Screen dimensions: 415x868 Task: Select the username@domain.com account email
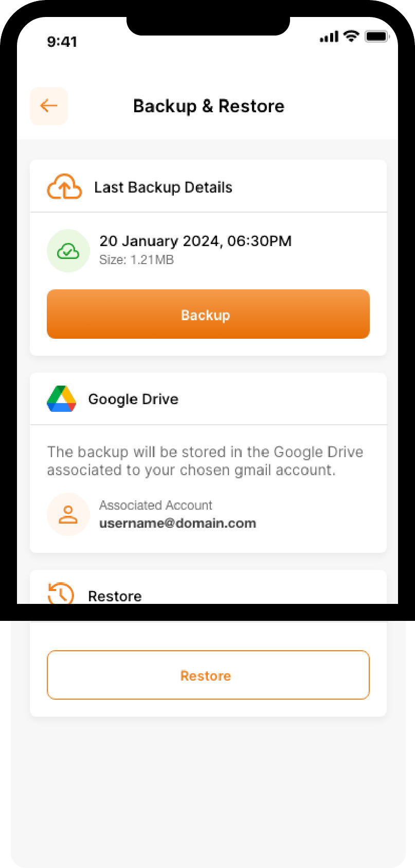pos(177,524)
